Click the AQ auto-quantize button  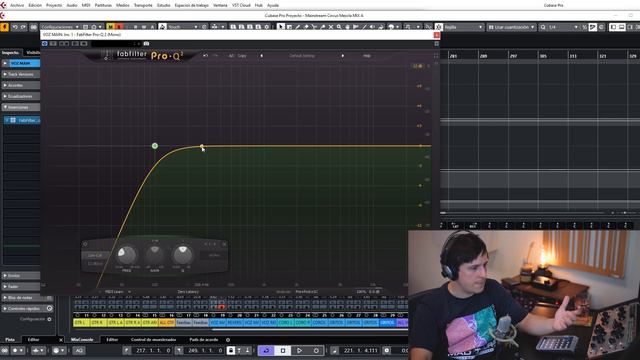[x=79, y=350]
